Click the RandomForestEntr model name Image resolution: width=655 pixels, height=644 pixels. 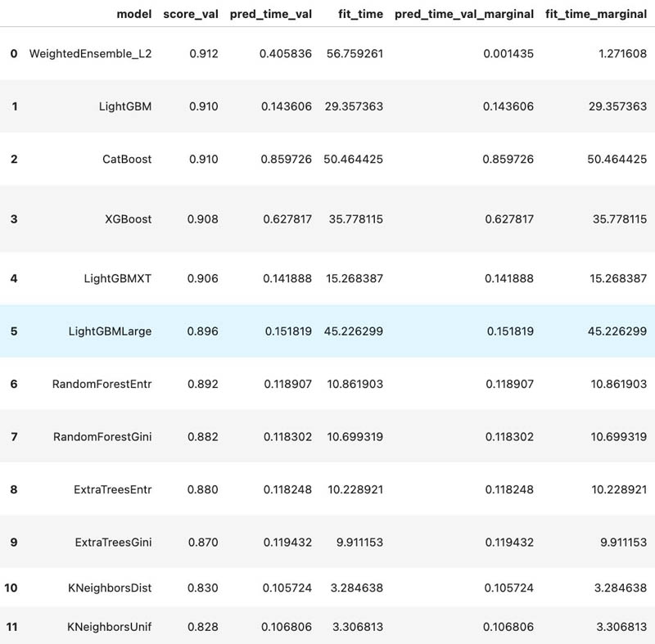pos(102,384)
